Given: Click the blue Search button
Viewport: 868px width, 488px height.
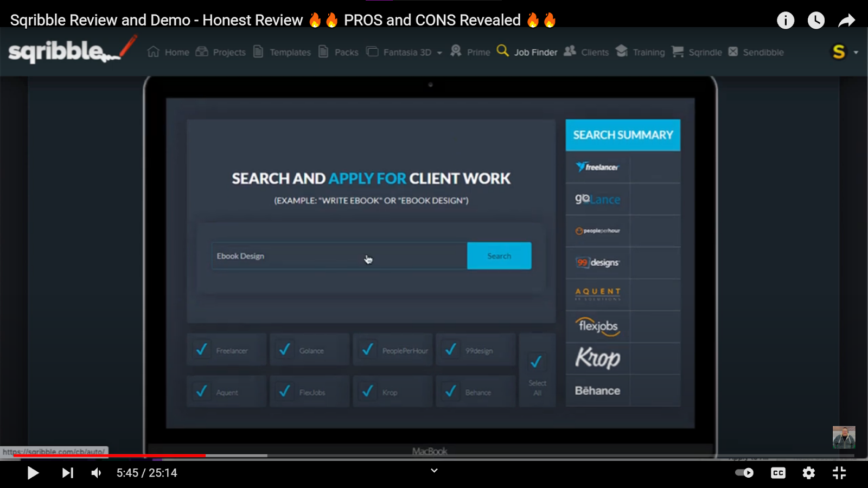Looking at the screenshot, I should (499, 256).
